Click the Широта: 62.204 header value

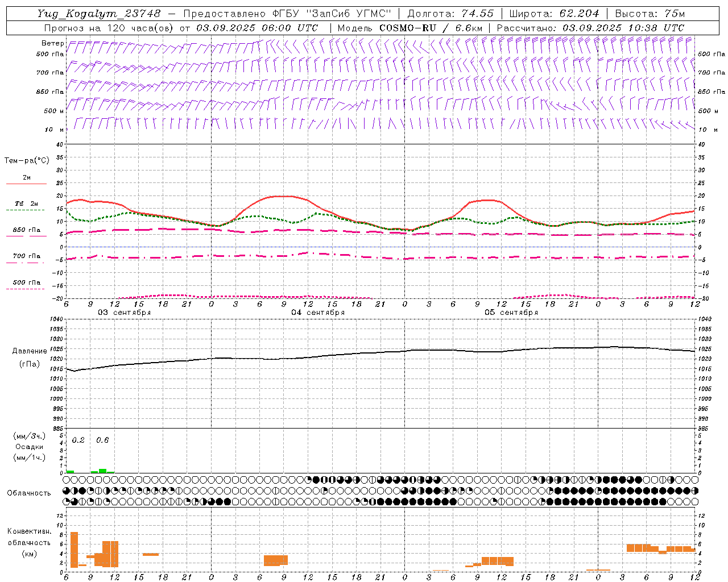click(555, 13)
